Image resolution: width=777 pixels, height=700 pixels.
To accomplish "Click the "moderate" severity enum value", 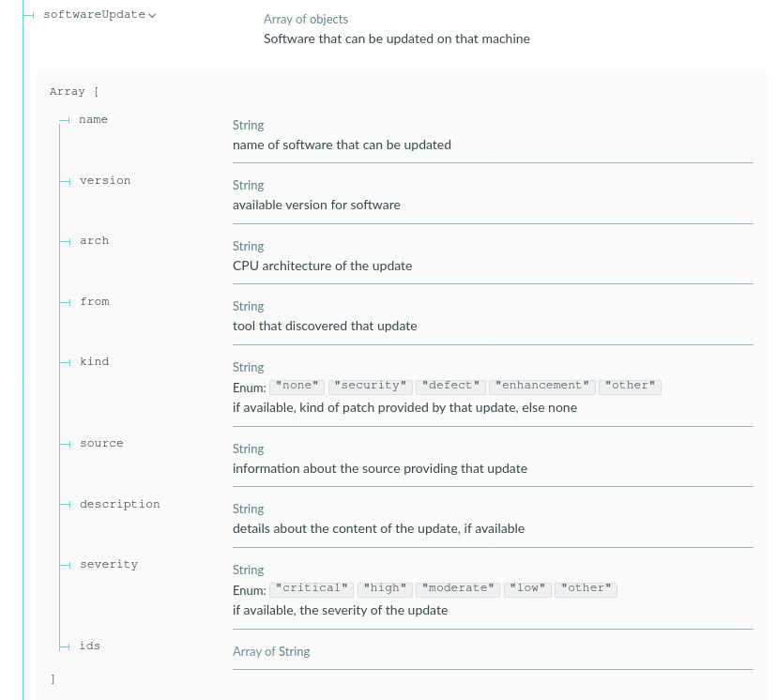I will pos(458,588).
